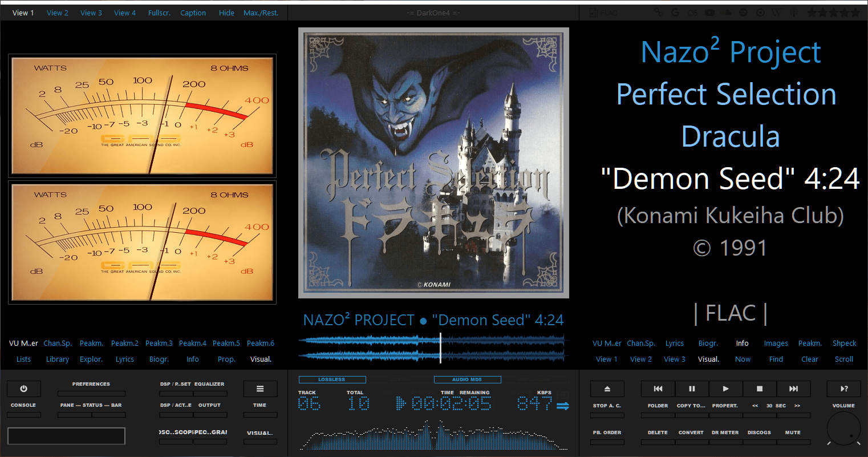This screenshot has height=457, width=868.
Task: Open Images tab in right panel
Action: [x=776, y=343]
